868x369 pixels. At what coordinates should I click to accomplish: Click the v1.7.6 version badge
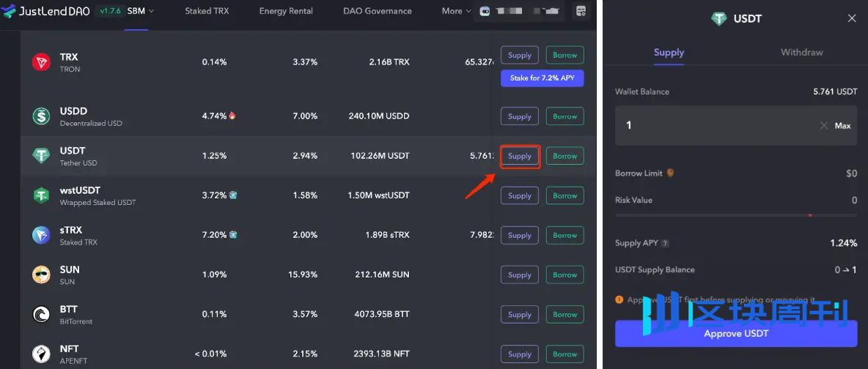coord(110,10)
